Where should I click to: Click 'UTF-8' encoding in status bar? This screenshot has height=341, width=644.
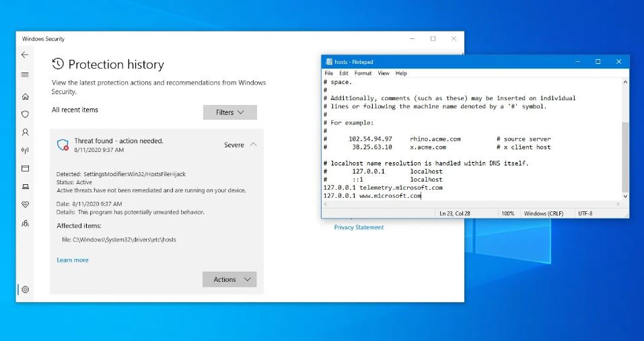(x=585, y=213)
